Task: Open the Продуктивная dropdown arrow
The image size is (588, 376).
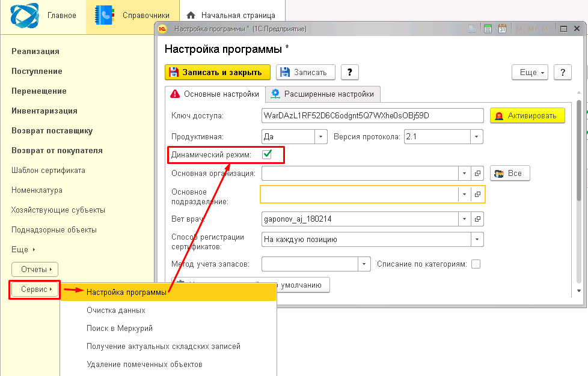Action: pyautogui.click(x=320, y=137)
